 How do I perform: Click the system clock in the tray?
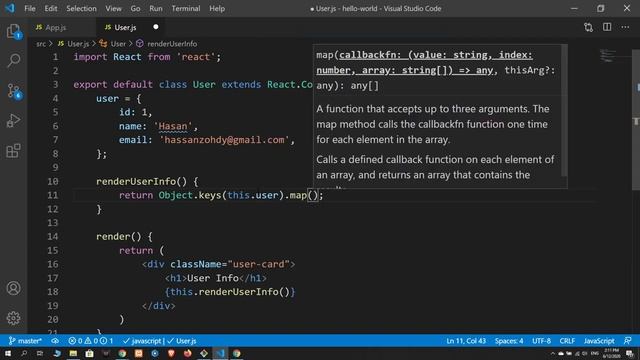tap(611, 353)
